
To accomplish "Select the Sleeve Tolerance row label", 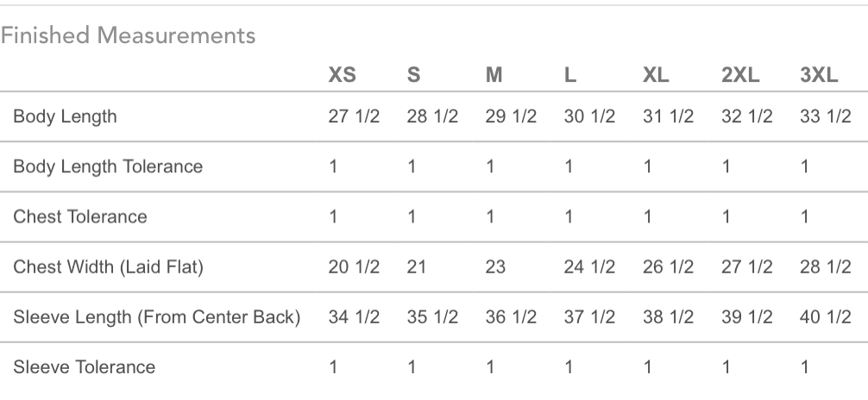I will [x=85, y=366].
